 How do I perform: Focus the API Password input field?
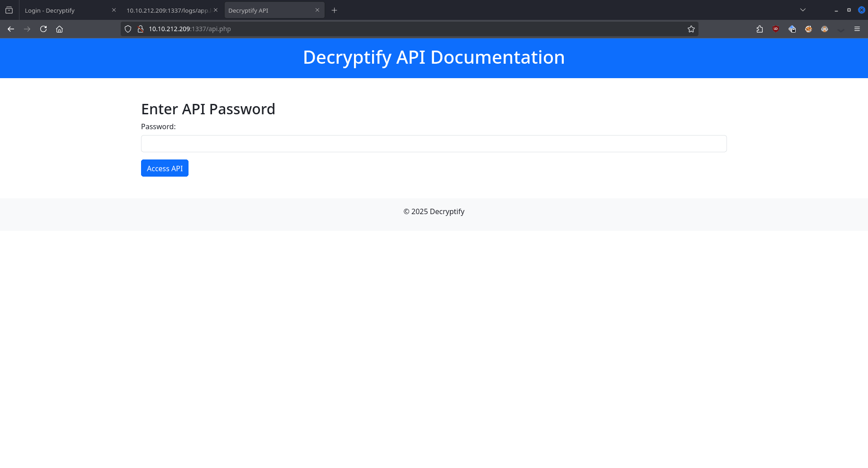point(434,144)
